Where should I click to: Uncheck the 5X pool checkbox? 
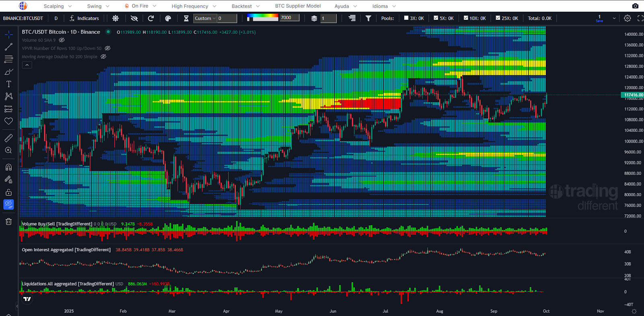[436, 18]
